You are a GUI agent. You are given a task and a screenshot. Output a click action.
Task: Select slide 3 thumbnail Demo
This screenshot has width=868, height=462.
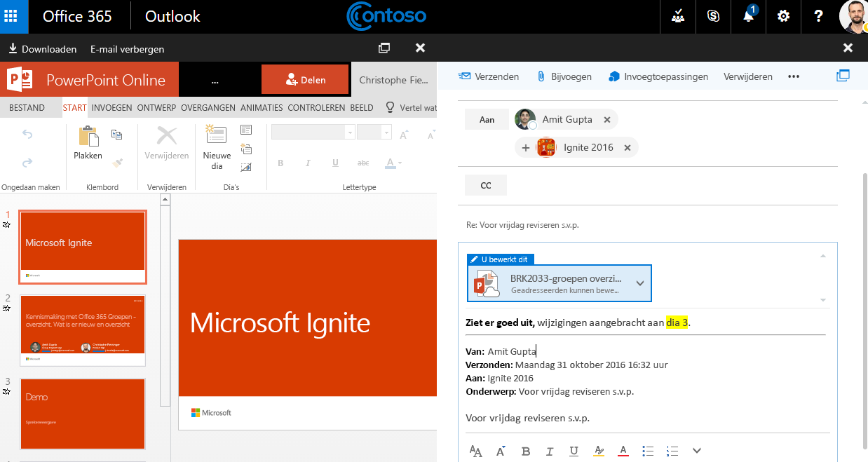(x=83, y=414)
